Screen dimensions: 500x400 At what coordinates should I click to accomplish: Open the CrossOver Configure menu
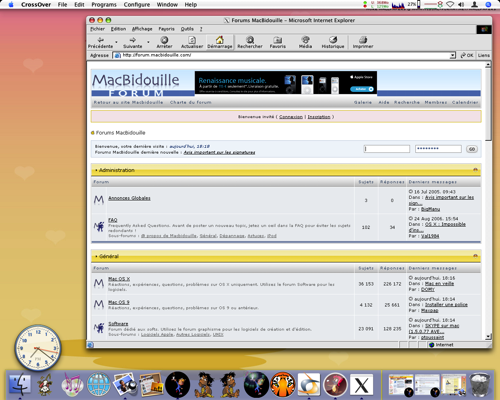tap(137, 5)
